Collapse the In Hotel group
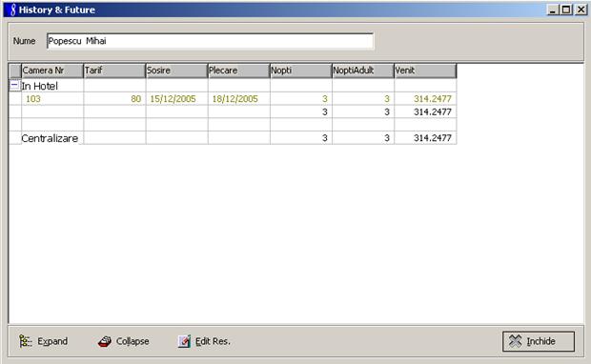The height and width of the screenshot is (364, 591). pyautogui.click(x=14, y=85)
